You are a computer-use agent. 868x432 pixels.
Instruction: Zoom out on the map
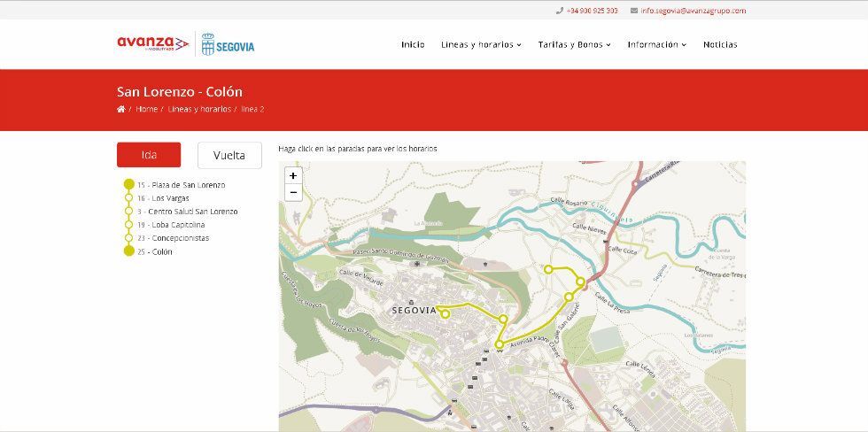[293, 192]
